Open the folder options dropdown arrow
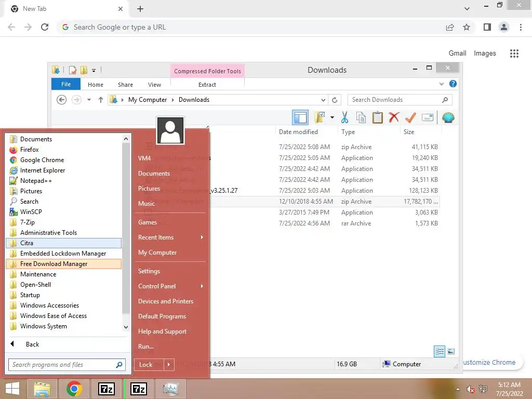Image resolution: width=532 pixels, height=399 pixels. (332, 117)
